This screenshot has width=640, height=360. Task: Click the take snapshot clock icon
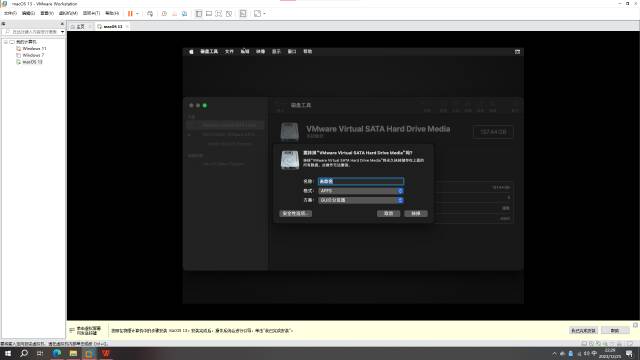[164, 13]
